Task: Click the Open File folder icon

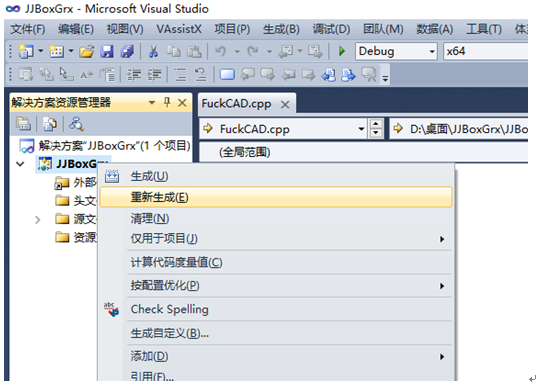Action: [x=86, y=51]
